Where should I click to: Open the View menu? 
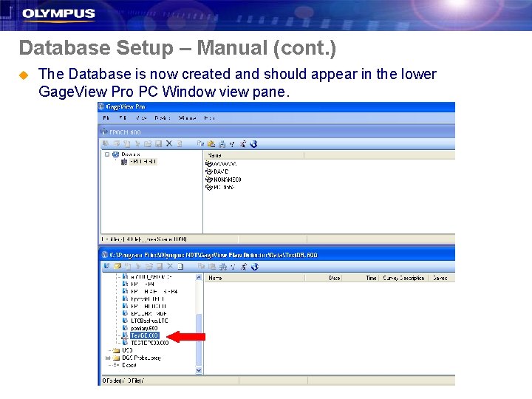(141, 117)
